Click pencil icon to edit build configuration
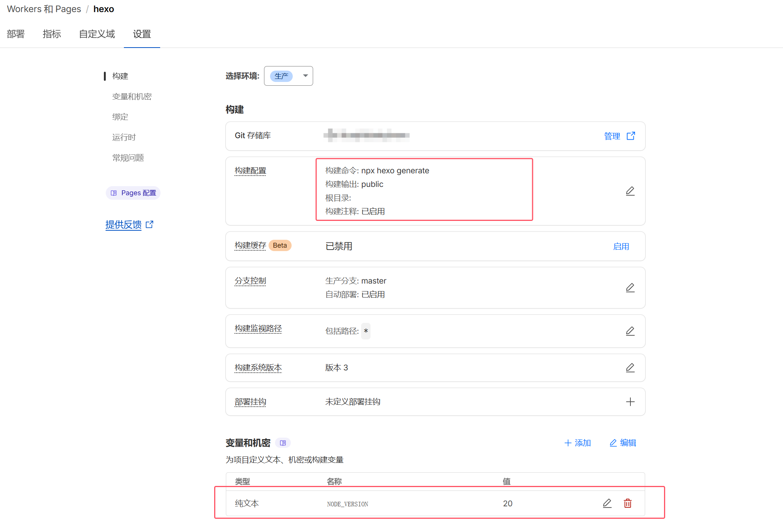This screenshot has width=783, height=532. click(x=630, y=191)
